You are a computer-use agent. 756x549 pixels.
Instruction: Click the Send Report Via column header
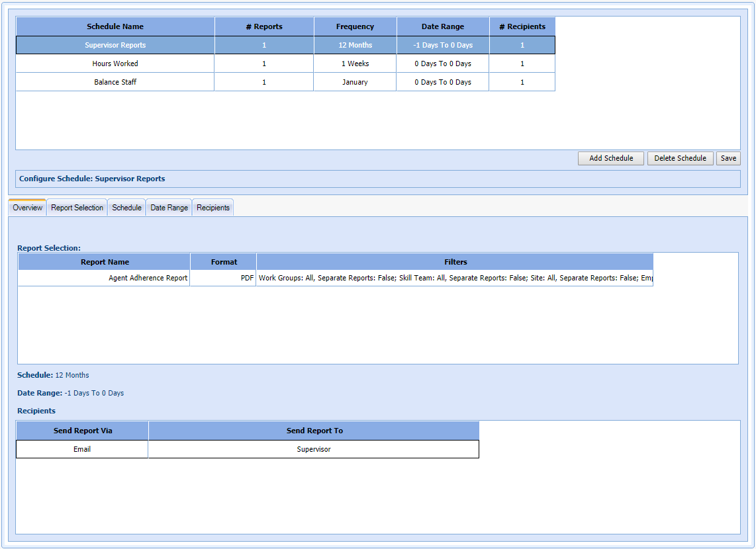click(83, 431)
